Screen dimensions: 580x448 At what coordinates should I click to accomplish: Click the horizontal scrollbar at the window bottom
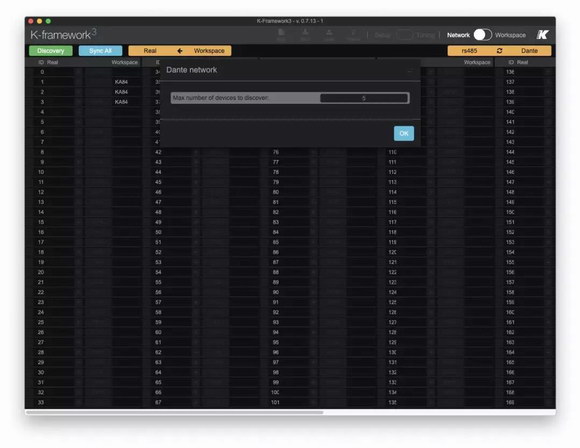pyautogui.click(x=175, y=412)
